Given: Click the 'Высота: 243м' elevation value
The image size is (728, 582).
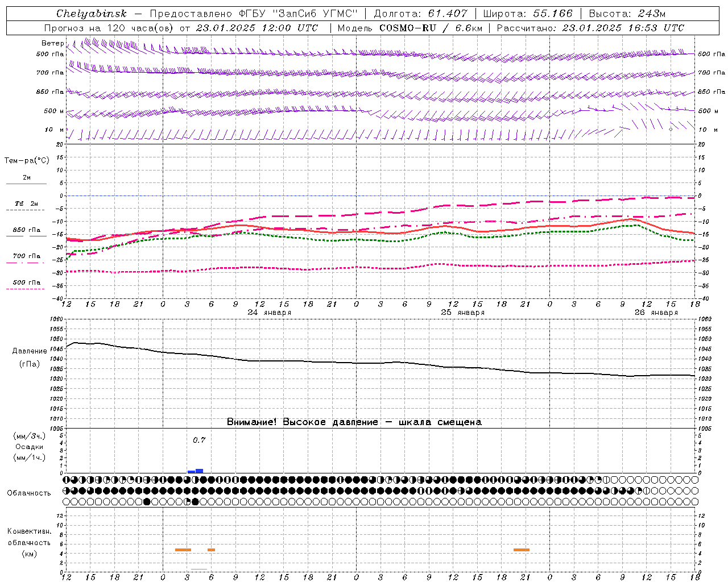Looking at the screenshot, I should point(627,14).
